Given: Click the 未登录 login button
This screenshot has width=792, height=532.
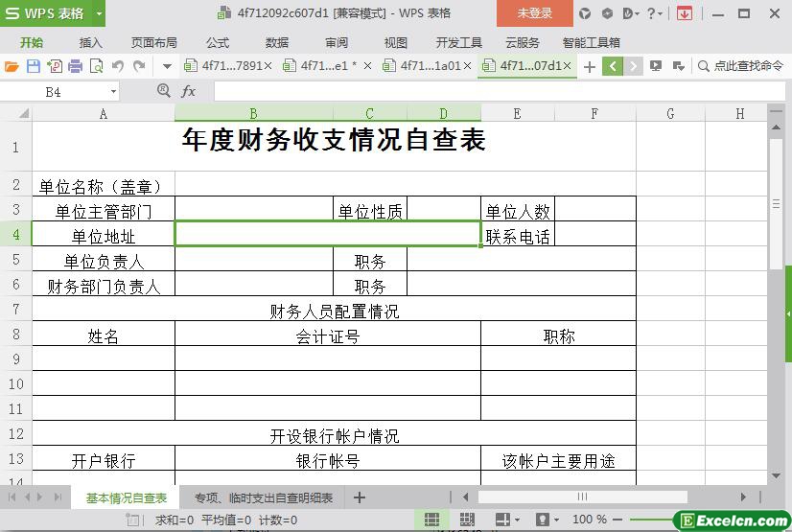Looking at the screenshot, I should tap(534, 13).
